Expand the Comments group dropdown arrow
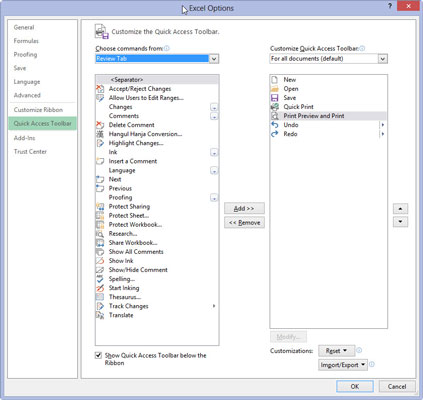 click(214, 116)
